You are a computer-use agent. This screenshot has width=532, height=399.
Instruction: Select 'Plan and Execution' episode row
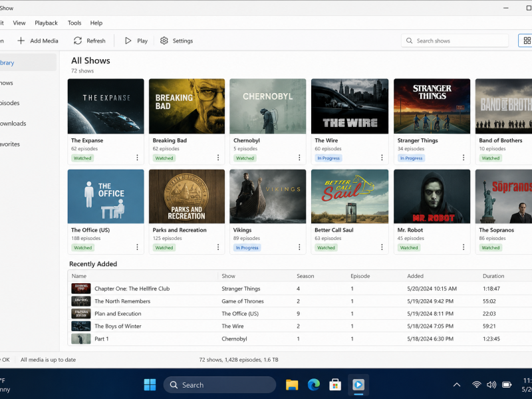[300, 314]
